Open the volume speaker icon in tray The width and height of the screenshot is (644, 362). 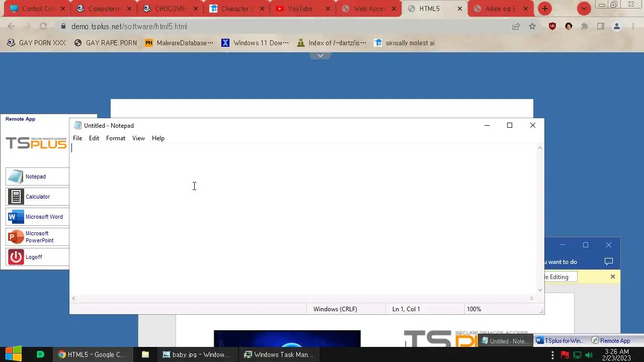589,355
